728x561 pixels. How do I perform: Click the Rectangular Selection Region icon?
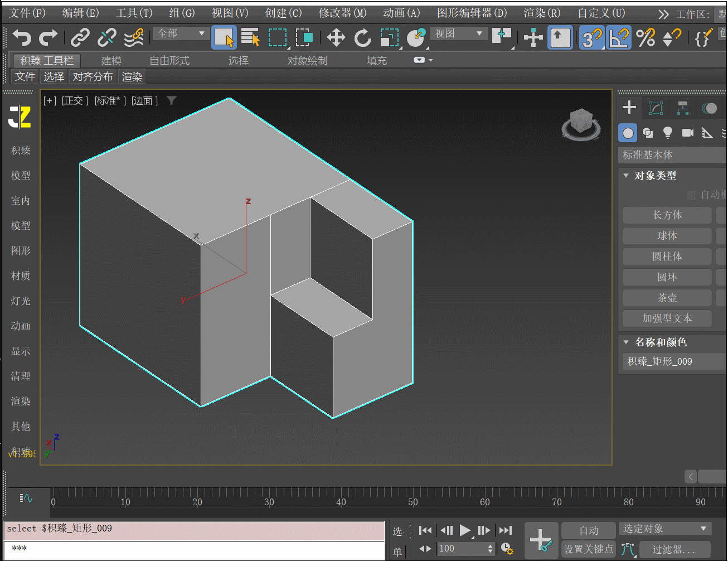278,38
